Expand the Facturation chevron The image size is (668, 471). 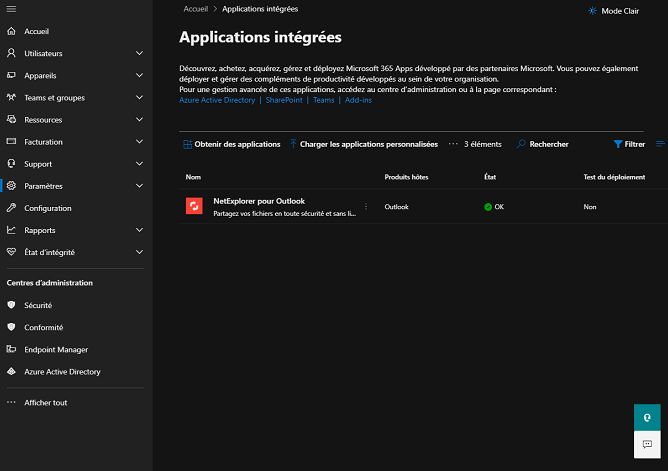139,141
